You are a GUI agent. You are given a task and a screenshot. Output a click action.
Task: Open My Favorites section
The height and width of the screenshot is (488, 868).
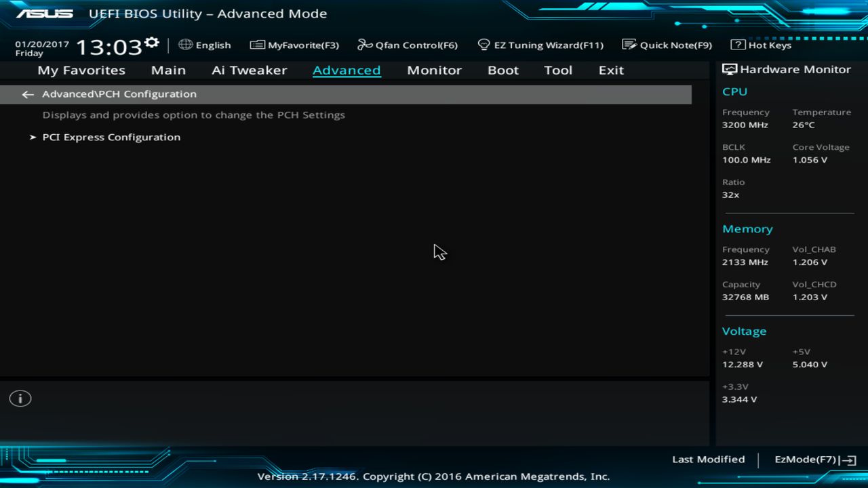(81, 70)
